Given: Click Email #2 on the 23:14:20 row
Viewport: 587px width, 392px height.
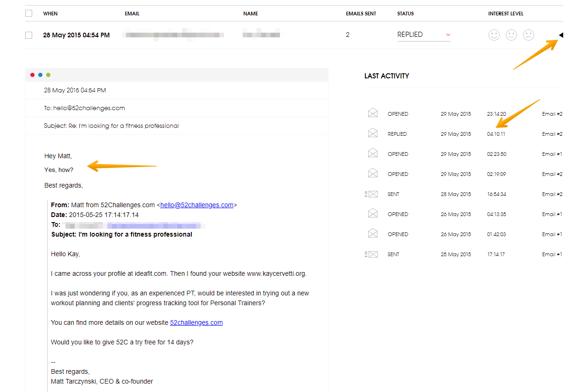Looking at the screenshot, I should coord(552,114).
